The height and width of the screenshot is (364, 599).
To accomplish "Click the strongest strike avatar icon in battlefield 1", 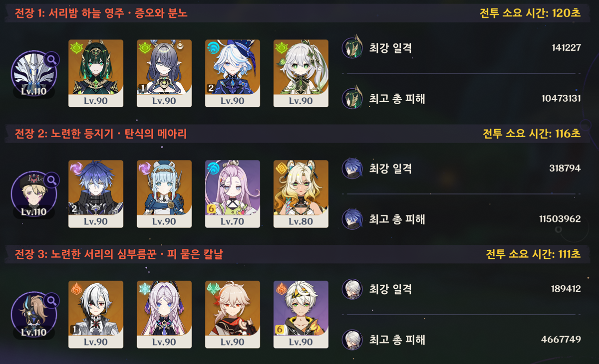I will point(352,48).
